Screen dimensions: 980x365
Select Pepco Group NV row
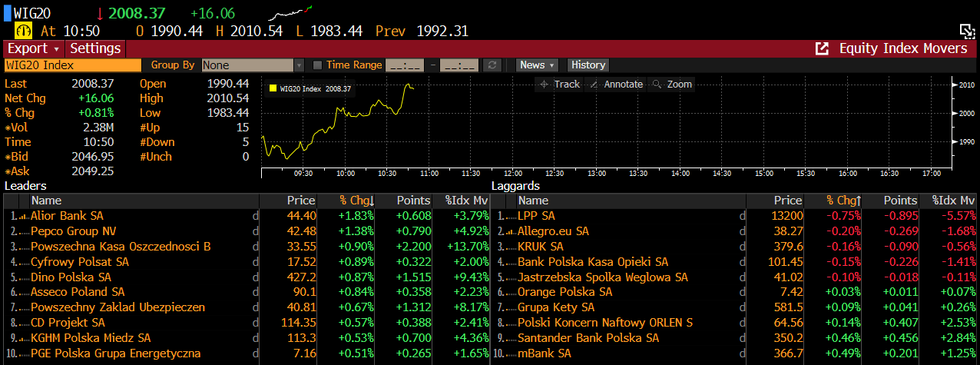pos(246,231)
